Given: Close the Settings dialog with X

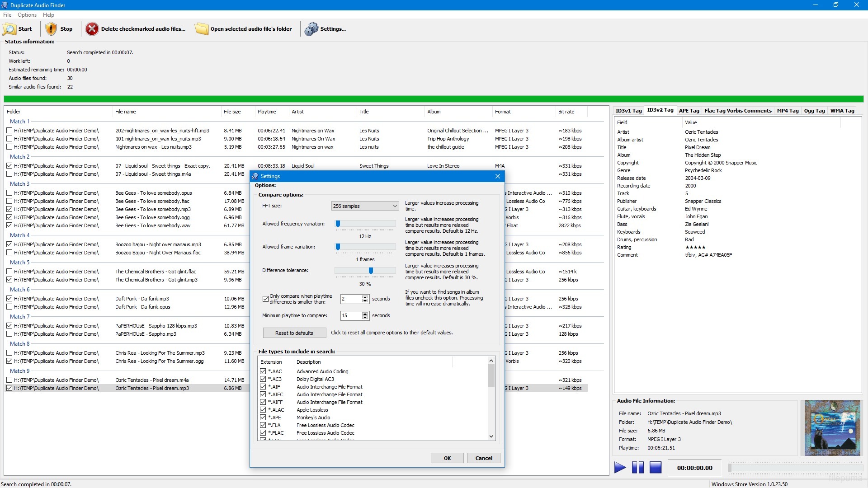Looking at the screenshot, I should 497,176.
